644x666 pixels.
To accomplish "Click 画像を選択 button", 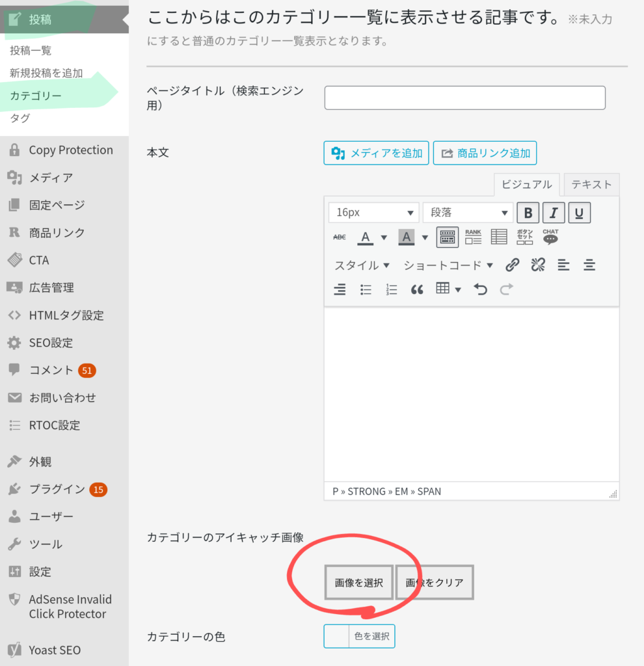I will (x=359, y=582).
